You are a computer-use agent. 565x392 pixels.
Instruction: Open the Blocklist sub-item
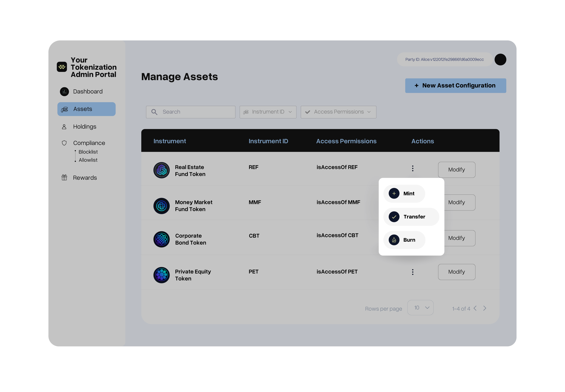click(x=88, y=152)
